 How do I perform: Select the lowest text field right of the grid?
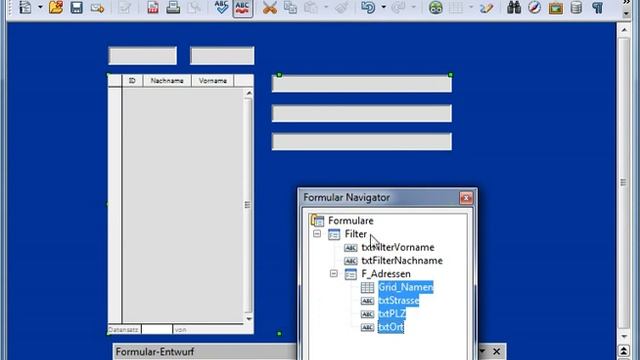tap(362, 141)
